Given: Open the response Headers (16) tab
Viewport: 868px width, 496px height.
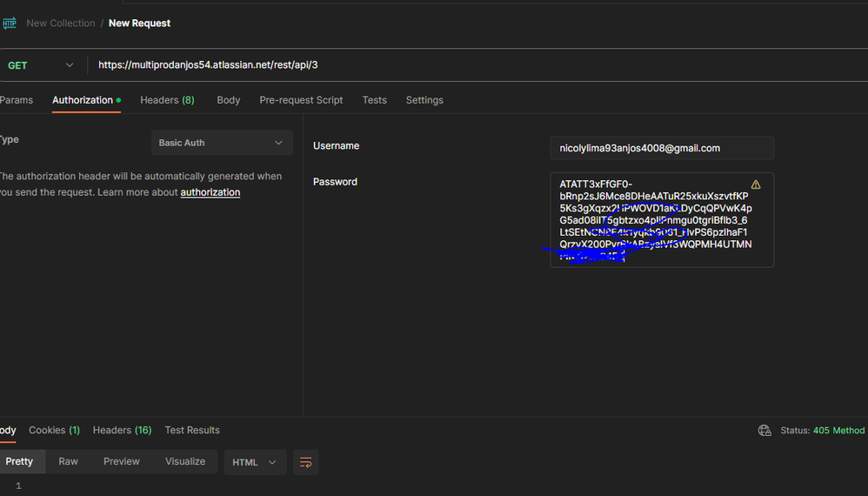Looking at the screenshot, I should coord(122,430).
